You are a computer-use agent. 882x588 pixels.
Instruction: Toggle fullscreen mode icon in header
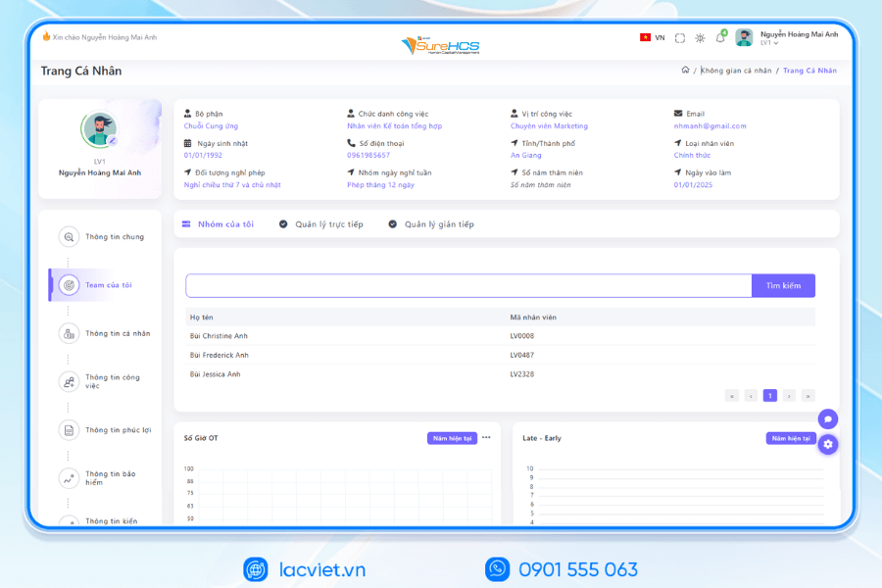point(680,38)
